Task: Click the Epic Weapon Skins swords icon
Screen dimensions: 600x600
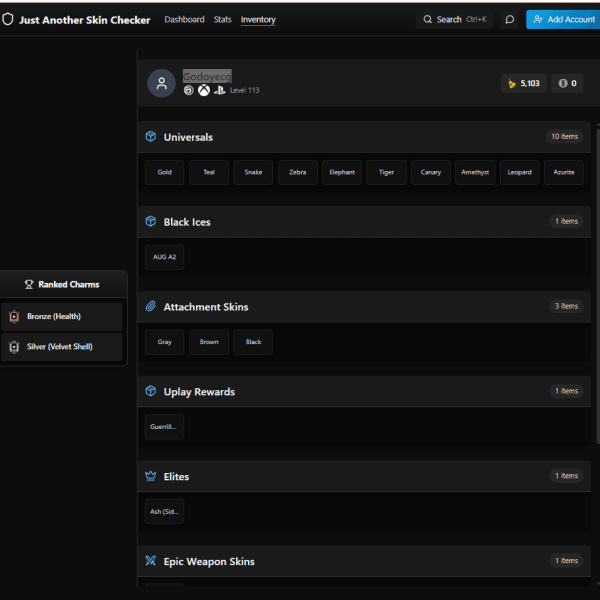Action: coord(151,561)
